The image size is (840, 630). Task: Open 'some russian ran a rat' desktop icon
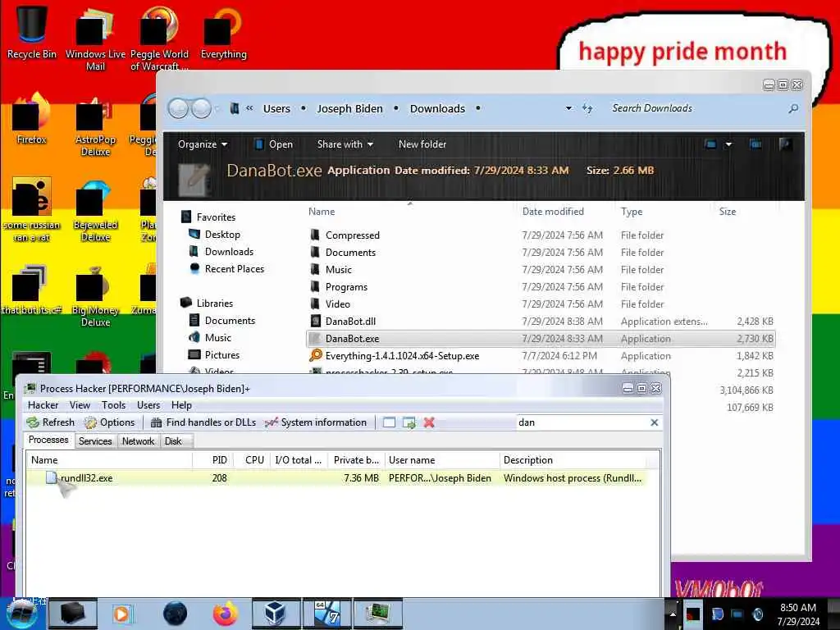pyautogui.click(x=31, y=209)
